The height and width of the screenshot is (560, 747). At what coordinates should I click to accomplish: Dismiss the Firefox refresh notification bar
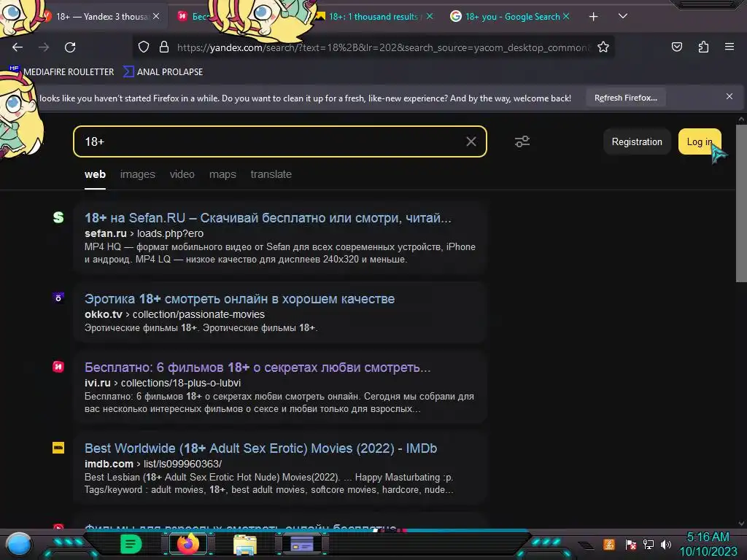729,97
